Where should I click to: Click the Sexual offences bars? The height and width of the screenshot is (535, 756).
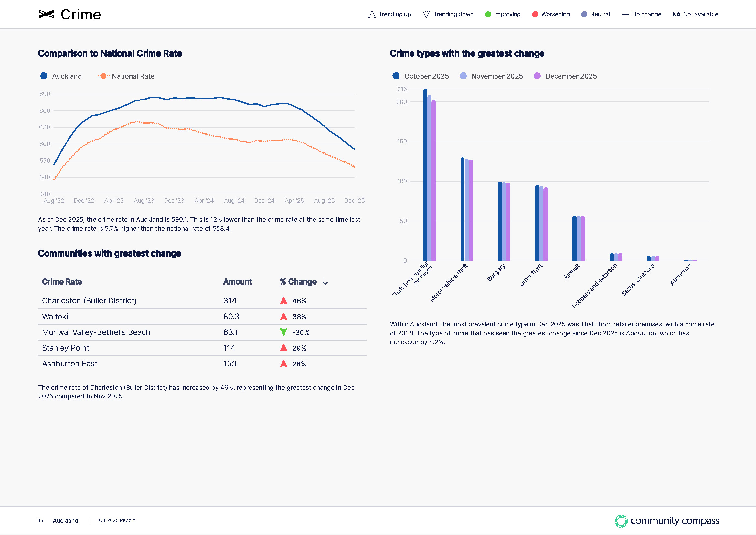[x=653, y=258]
